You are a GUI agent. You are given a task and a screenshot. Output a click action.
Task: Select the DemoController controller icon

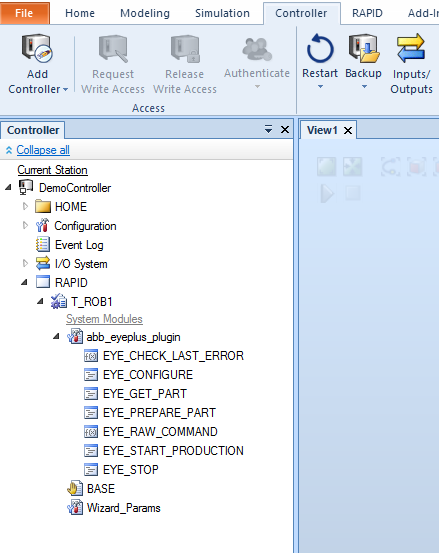click(26, 187)
